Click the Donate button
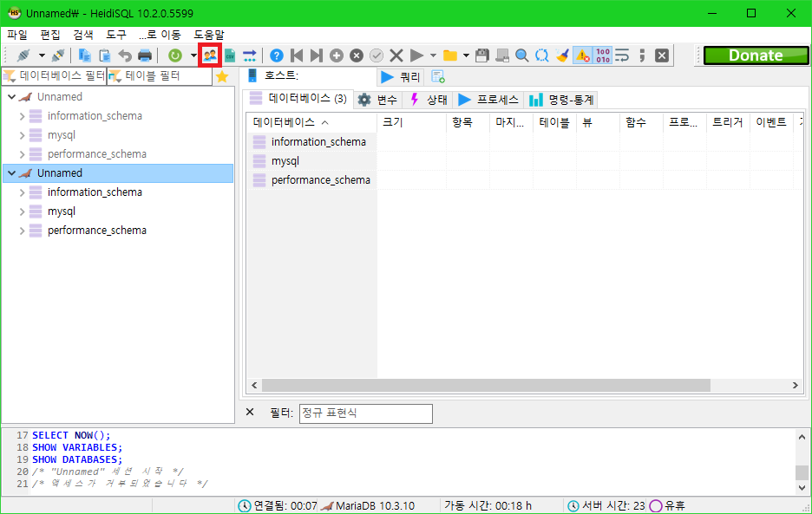812x514 pixels. click(756, 55)
